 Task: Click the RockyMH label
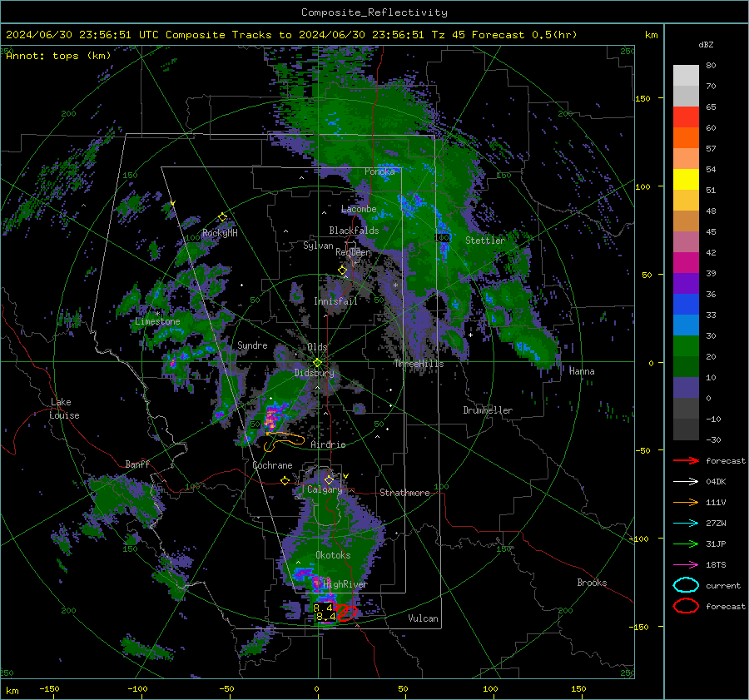(x=220, y=233)
